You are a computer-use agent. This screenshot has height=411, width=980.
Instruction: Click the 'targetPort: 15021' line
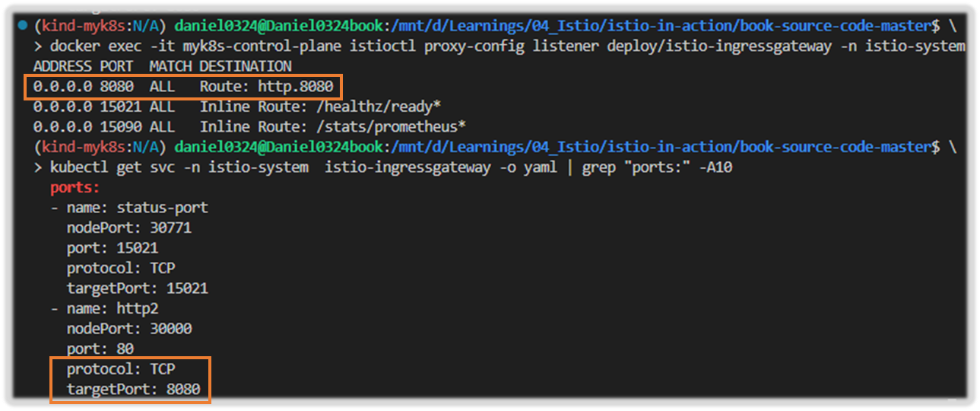138,288
